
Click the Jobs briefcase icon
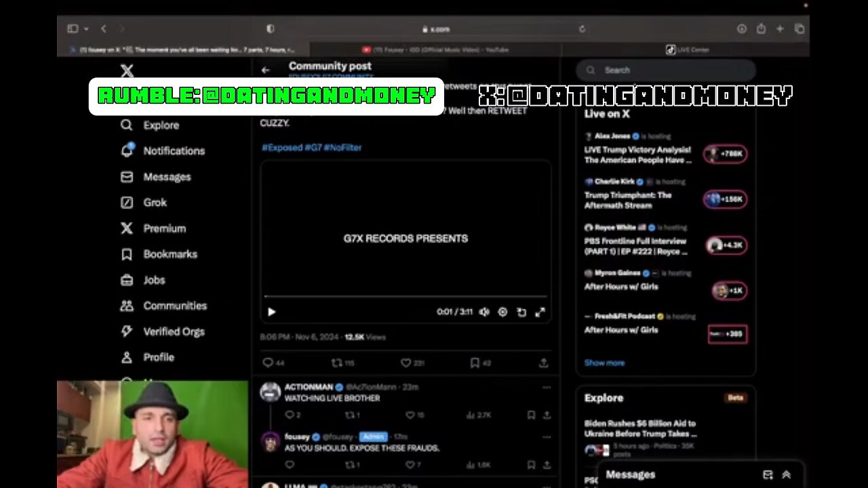coord(127,280)
